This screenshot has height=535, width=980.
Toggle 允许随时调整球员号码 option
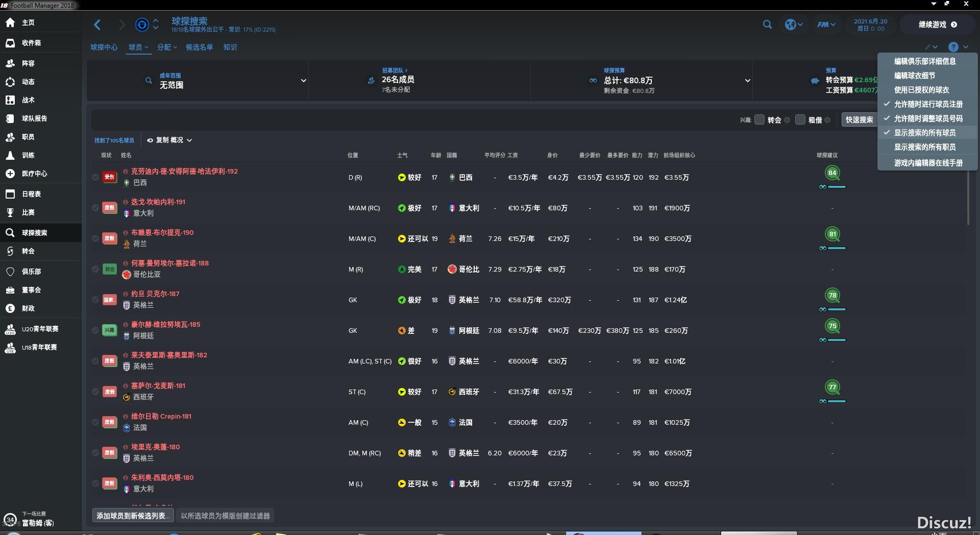point(927,118)
